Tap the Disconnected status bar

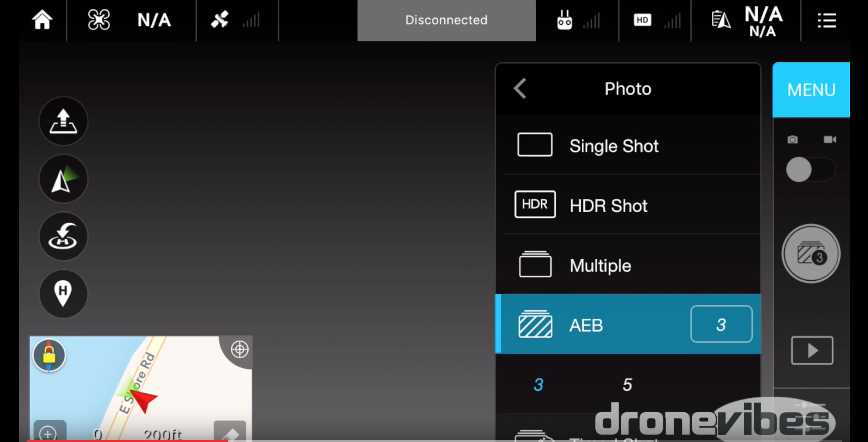[446, 20]
